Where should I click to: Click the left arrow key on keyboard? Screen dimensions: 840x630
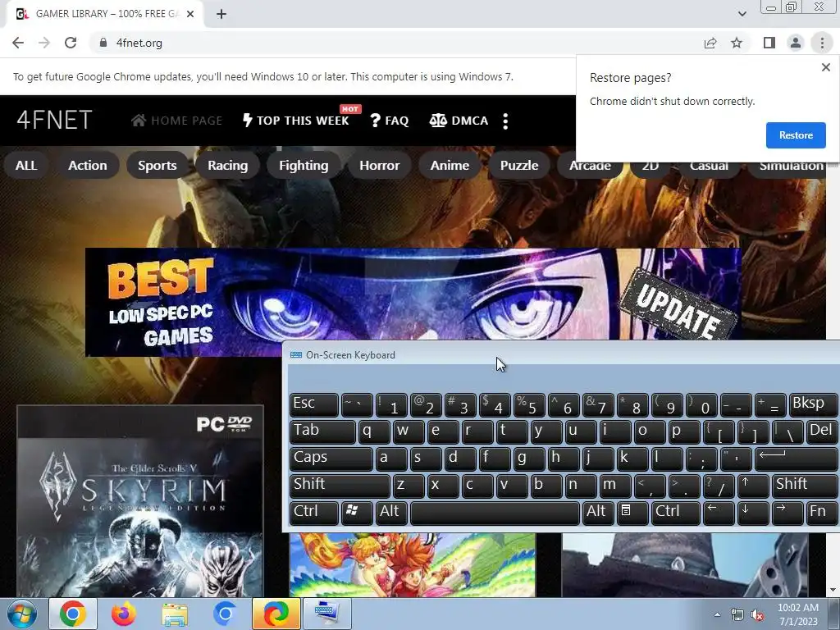click(719, 512)
